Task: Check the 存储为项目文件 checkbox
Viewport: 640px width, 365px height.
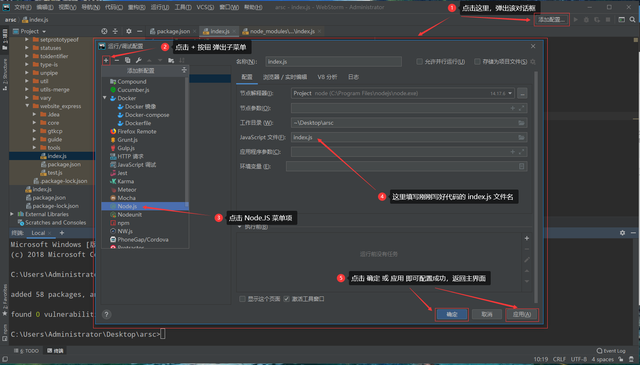Action: pyautogui.click(x=477, y=62)
